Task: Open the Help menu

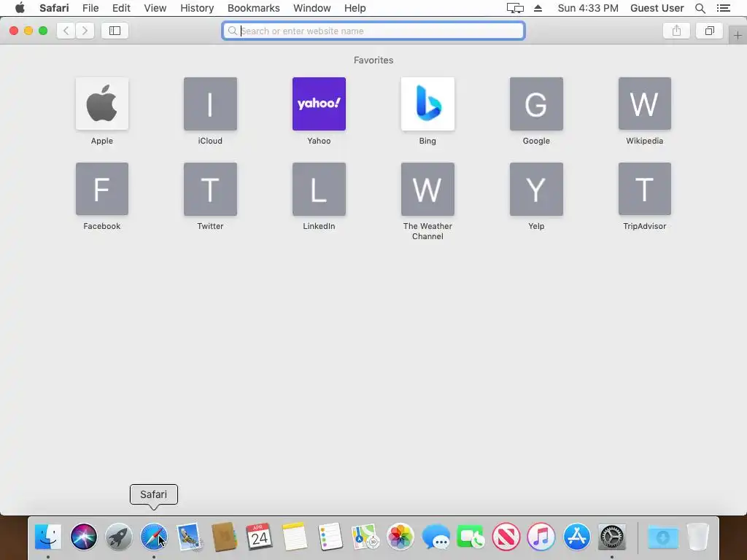Action: [355, 8]
